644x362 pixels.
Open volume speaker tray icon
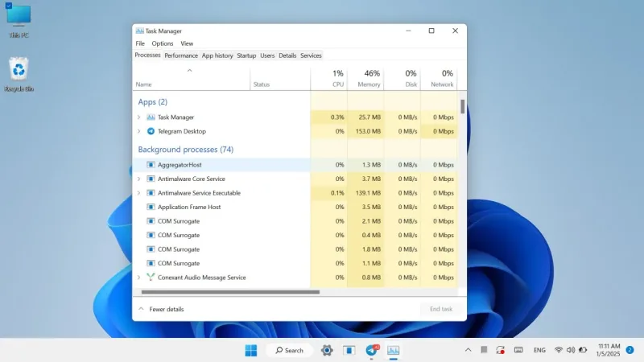571,350
